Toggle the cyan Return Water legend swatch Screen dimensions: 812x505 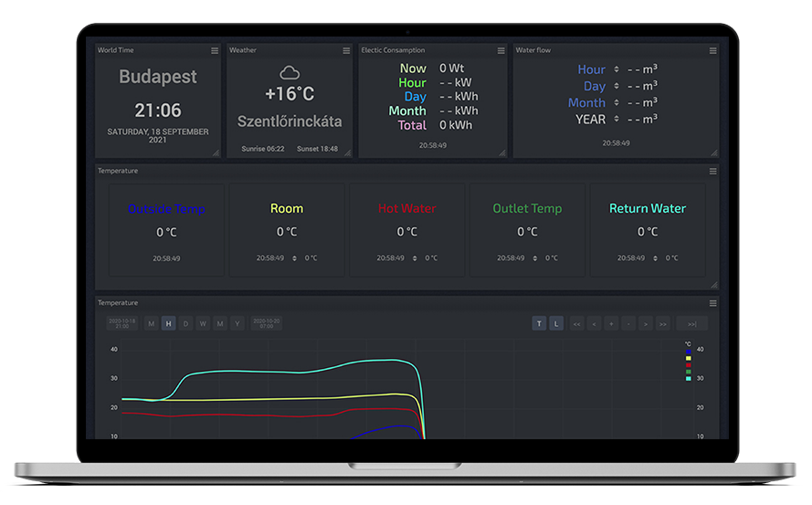688,378
